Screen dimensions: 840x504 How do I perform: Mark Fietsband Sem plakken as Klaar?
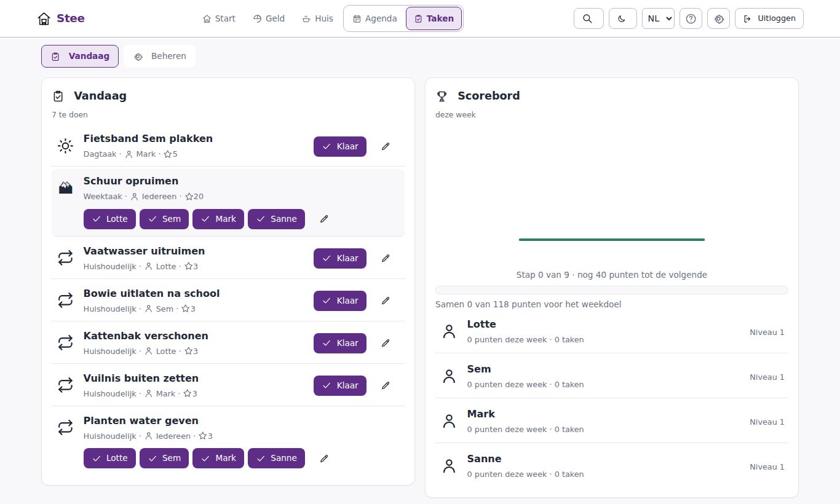[340, 146]
